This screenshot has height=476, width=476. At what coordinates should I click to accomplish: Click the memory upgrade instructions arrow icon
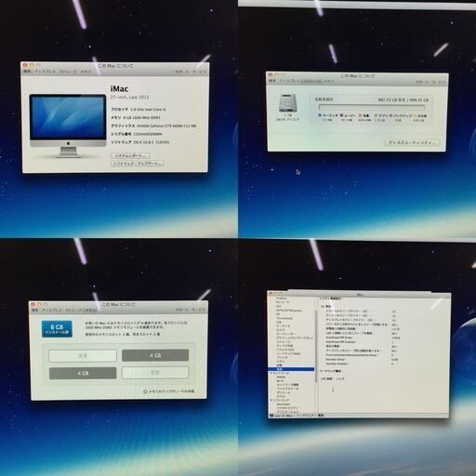[145, 391]
